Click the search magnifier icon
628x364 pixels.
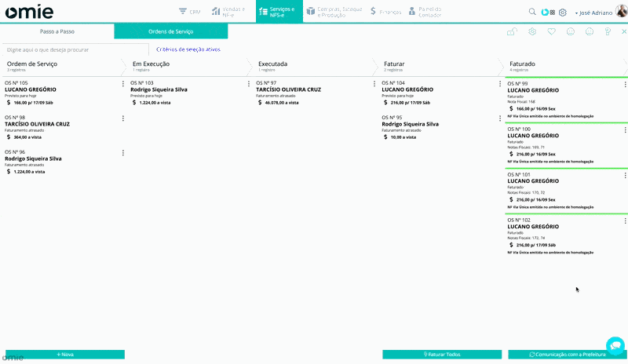[532, 12]
